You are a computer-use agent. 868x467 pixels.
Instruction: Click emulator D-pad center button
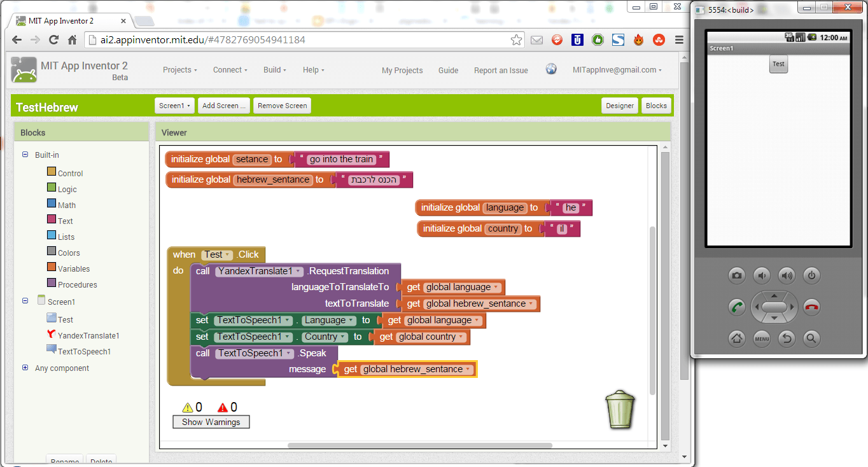point(774,307)
